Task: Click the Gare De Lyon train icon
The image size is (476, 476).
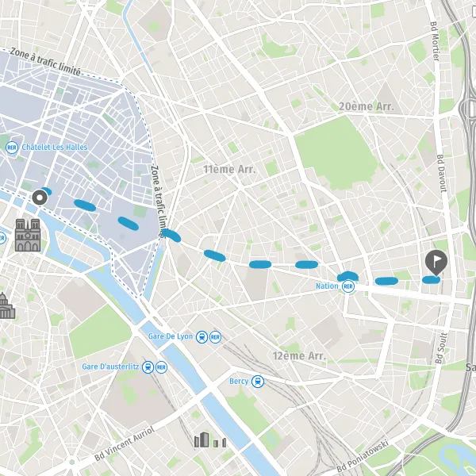Action: point(202,337)
